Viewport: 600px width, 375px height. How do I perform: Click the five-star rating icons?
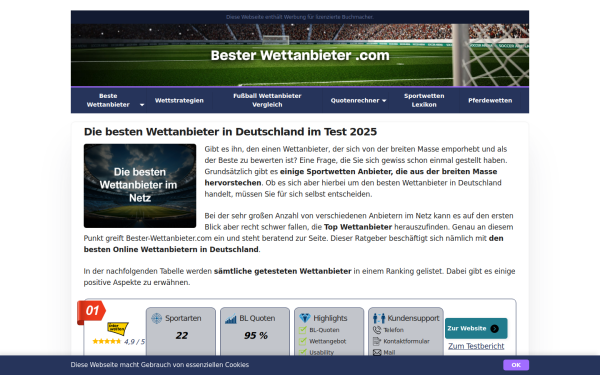point(107,341)
